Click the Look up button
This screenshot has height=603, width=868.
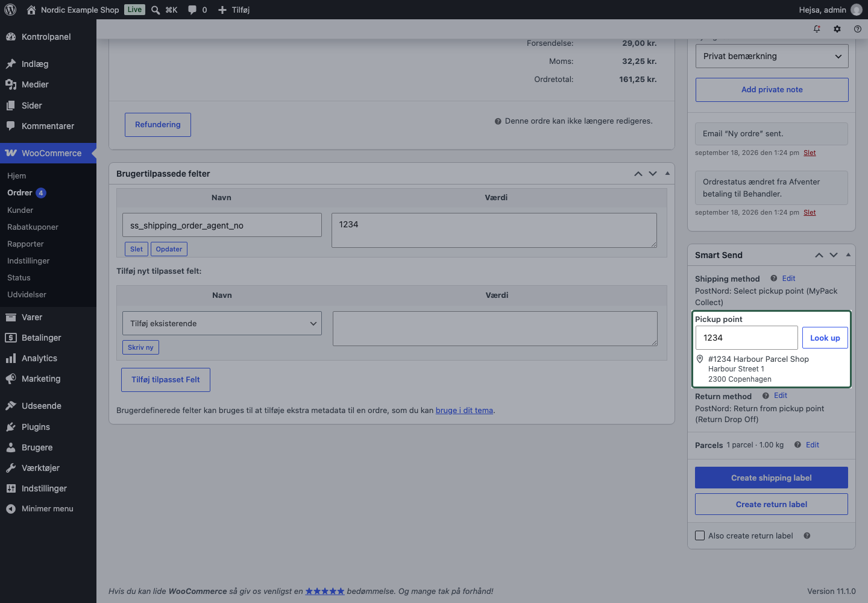pyautogui.click(x=825, y=338)
